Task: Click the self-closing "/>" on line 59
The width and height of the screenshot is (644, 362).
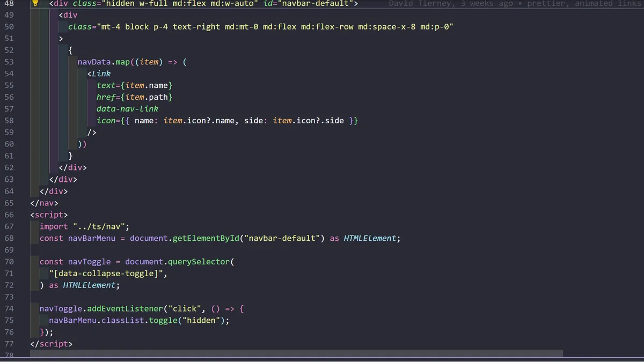Action: tap(92, 132)
